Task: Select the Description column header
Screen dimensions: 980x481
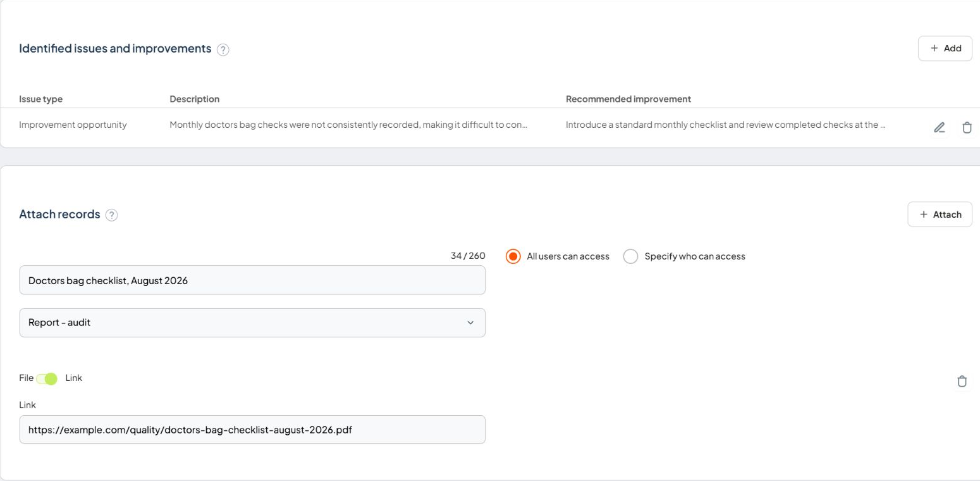Action: (195, 99)
